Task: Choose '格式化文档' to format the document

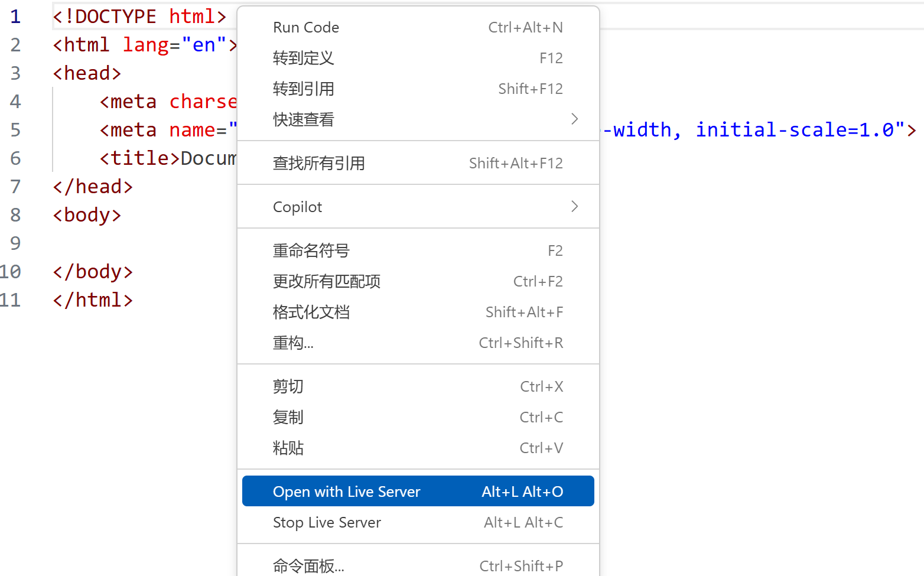Action: coord(311,312)
